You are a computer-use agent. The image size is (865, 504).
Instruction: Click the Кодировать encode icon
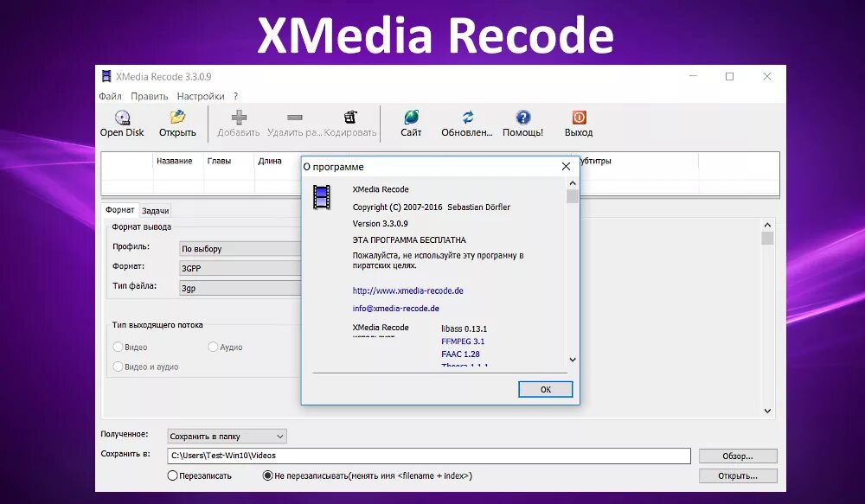tap(350, 117)
